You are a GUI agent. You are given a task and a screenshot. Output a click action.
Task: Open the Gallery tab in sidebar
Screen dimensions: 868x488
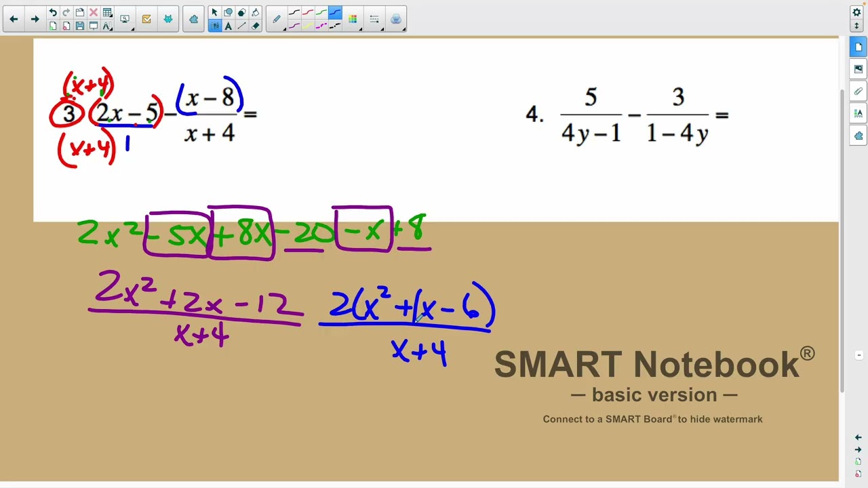tap(858, 69)
